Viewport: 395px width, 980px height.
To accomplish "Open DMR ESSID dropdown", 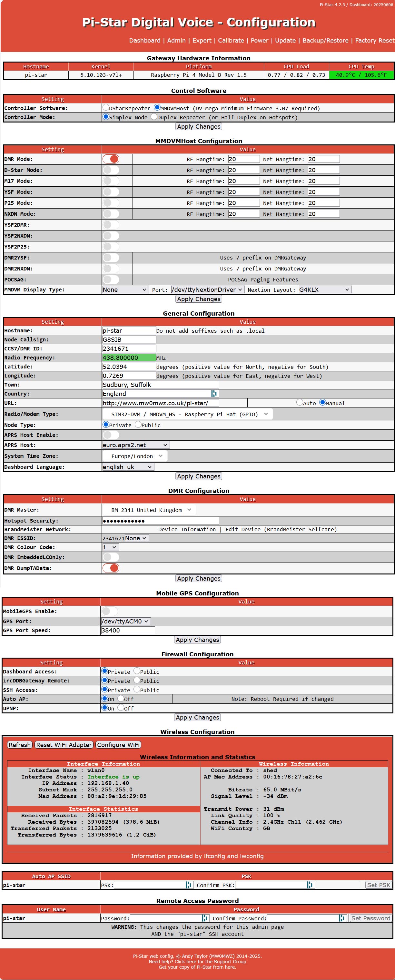I will point(136,538).
